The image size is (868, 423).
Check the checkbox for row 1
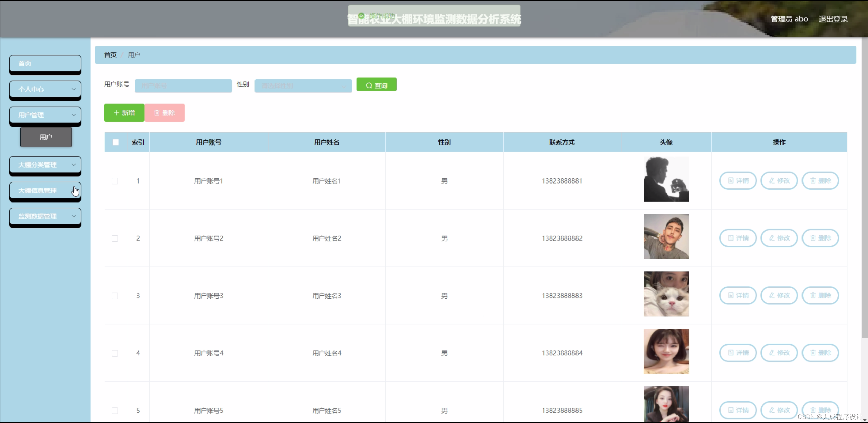pos(115,181)
